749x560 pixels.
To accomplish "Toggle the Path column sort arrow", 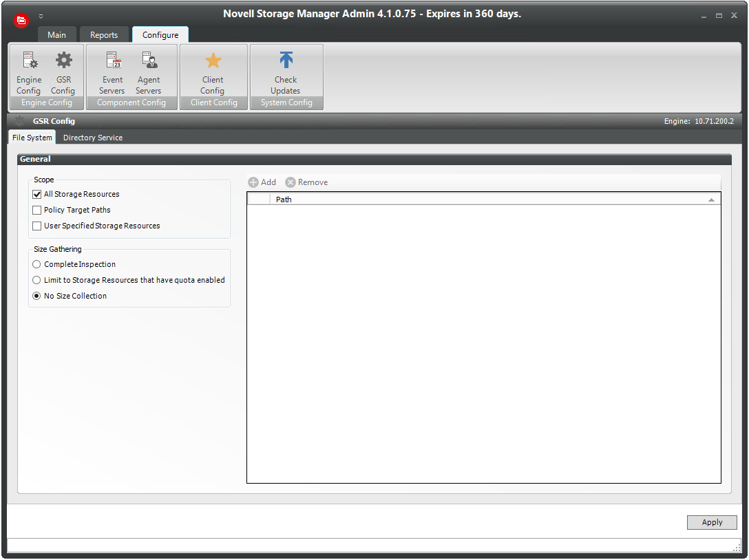I will click(x=711, y=200).
